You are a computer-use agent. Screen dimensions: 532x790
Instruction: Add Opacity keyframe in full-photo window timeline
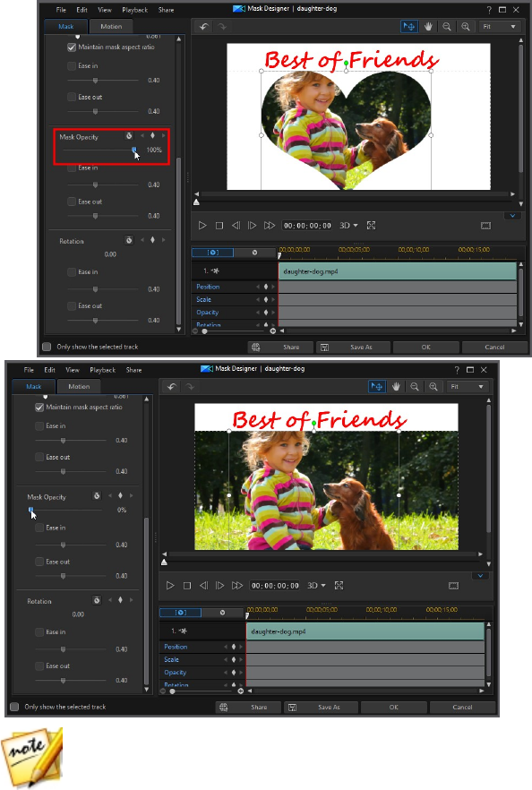[x=234, y=673]
